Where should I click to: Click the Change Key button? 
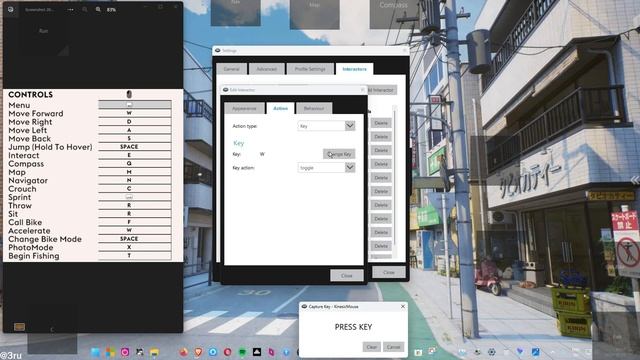[x=339, y=154]
